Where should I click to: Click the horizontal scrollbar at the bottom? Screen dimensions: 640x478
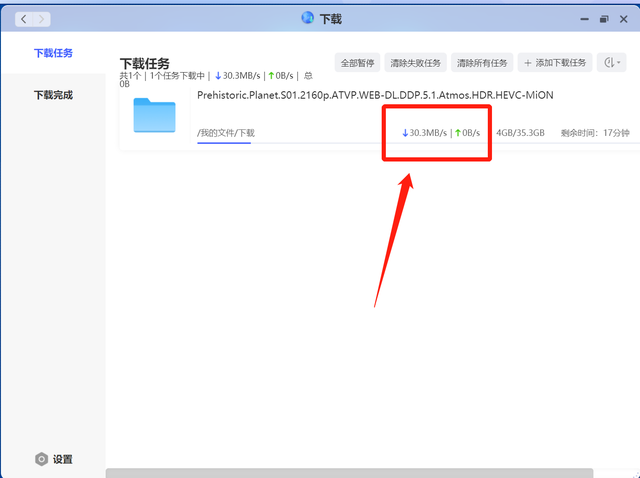coord(349,473)
